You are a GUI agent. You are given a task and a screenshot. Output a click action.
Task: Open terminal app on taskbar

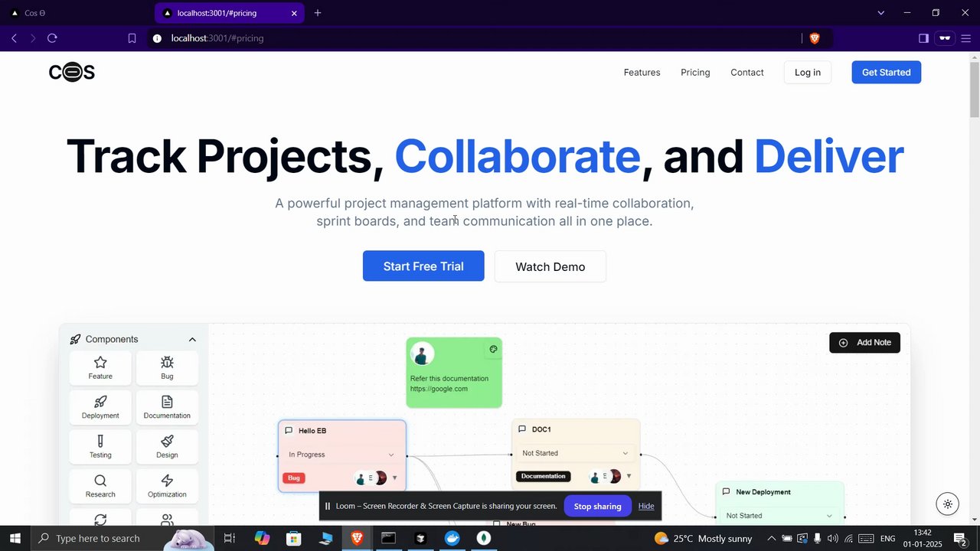coord(388,538)
